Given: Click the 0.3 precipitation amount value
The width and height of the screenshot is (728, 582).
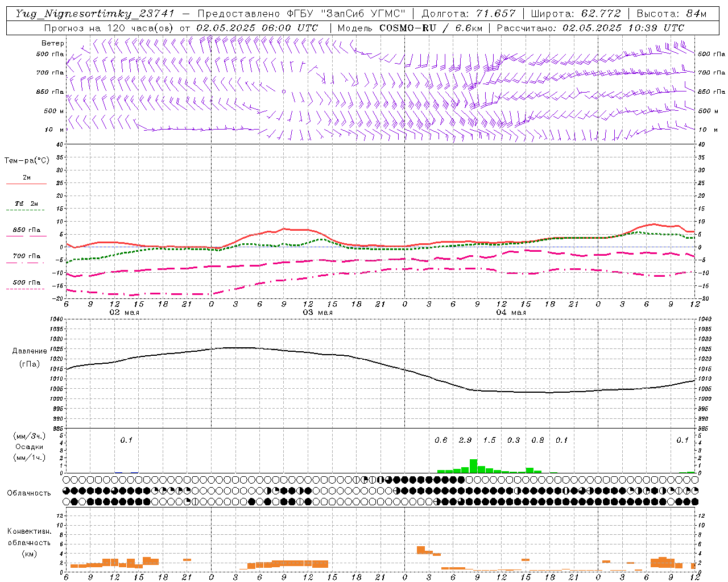Looking at the screenshot, I should [x=514, y=440].
